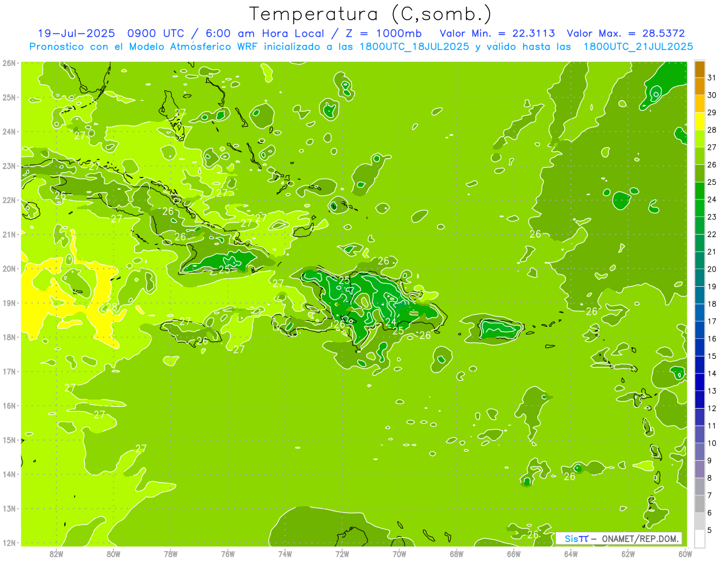The image size is (728, 562).
Task: Click the 22N latitude axis label
Action: coord(8,200)
